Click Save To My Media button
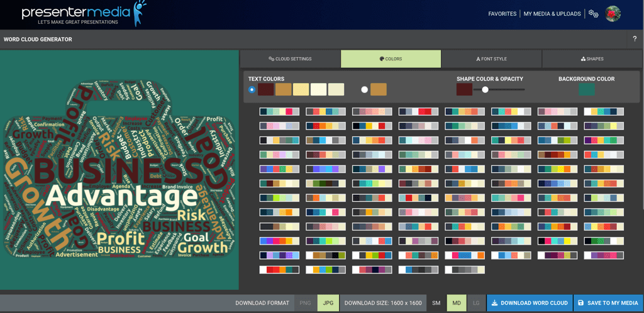Viewport: 644px width, 313px height. [608, 303]
